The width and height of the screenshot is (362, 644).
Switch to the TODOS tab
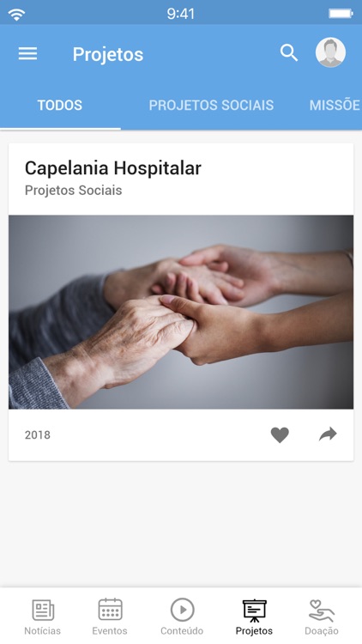click(60, 105)
